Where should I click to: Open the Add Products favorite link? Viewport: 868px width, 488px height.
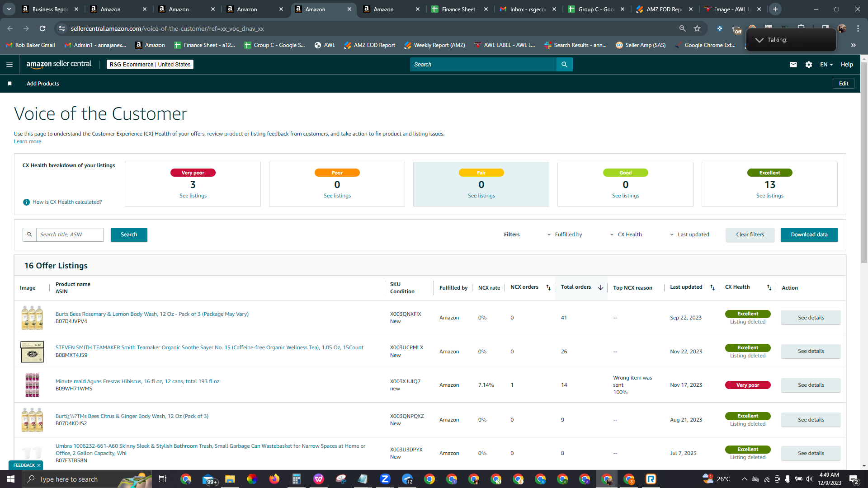coord(43,84)
